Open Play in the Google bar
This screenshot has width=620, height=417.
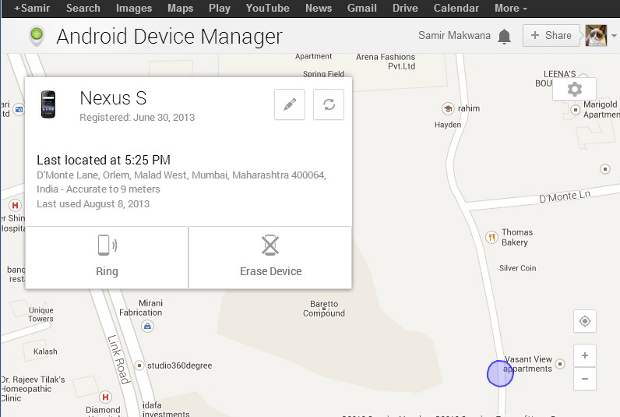[x=219, y=8]
